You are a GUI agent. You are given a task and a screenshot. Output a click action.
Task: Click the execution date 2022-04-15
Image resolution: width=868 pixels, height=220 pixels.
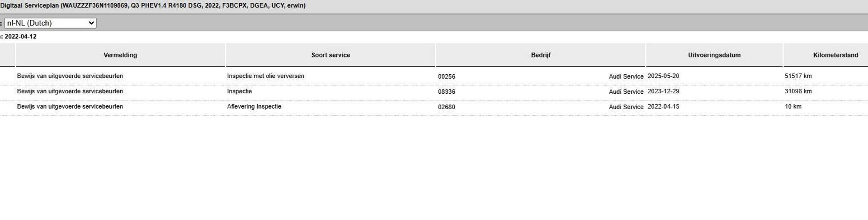click(663, 107)
